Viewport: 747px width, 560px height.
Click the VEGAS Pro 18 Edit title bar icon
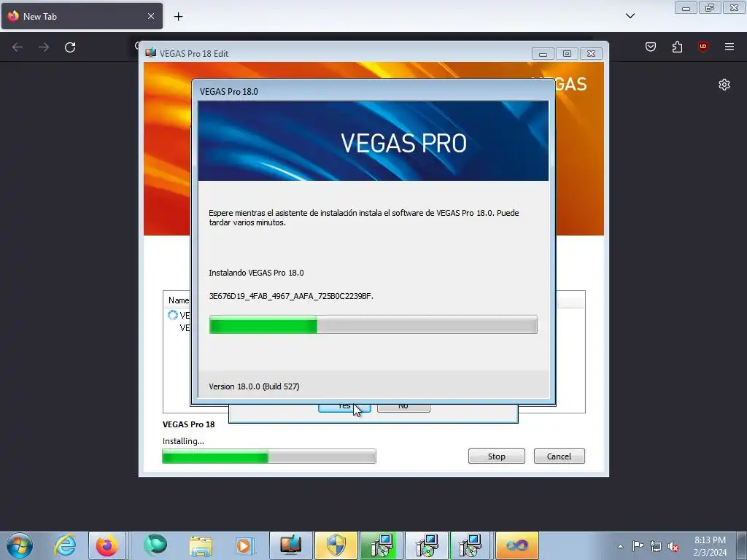(150, 52)
